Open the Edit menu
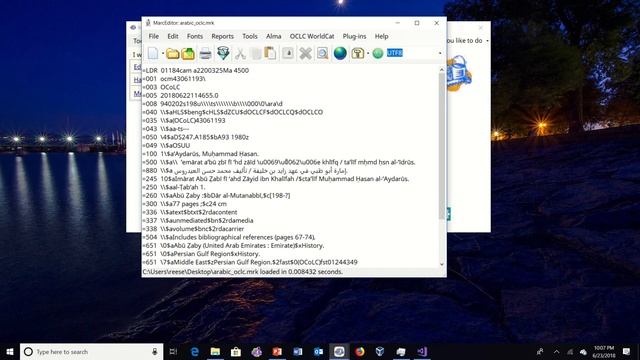 [x=173, y=36]
